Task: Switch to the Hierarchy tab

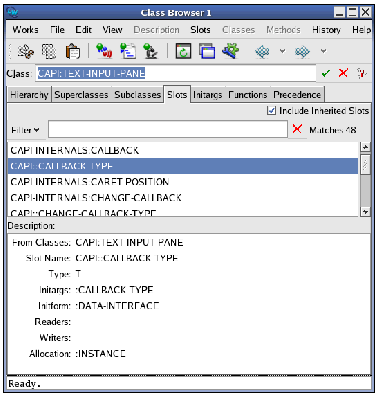Action: [x=29, y=95]
